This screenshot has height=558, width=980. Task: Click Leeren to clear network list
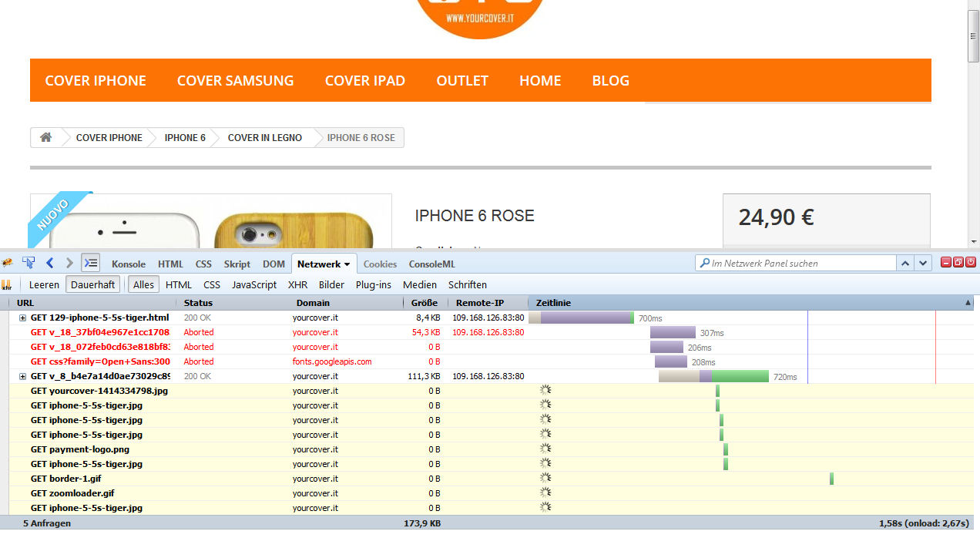click(x=44, y=284)
